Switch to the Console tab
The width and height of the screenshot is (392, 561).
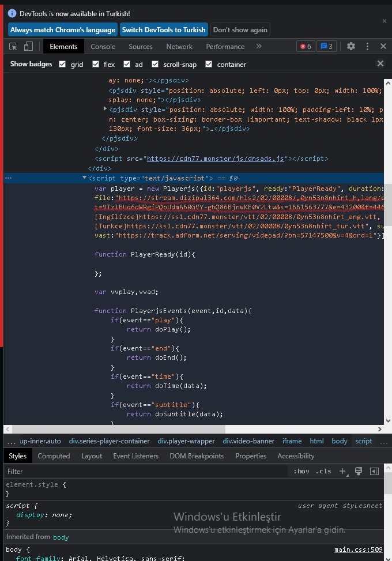coord(103,47)
